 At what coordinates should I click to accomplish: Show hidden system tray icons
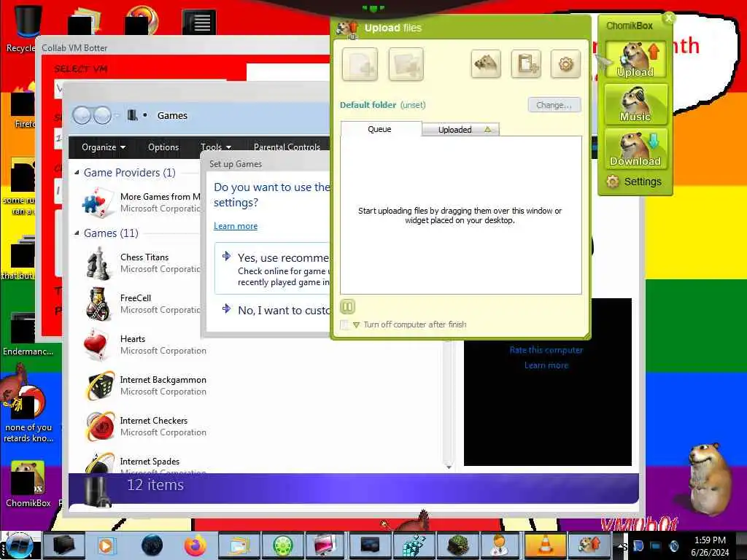click(622, 546)
